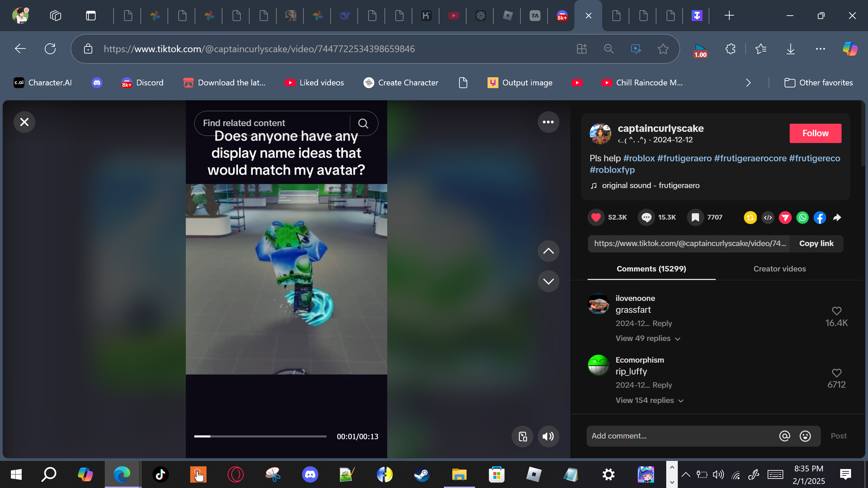Open the emoji picker in comment box
The height and width of the screenshot is (488, 868).
(805, 436)
